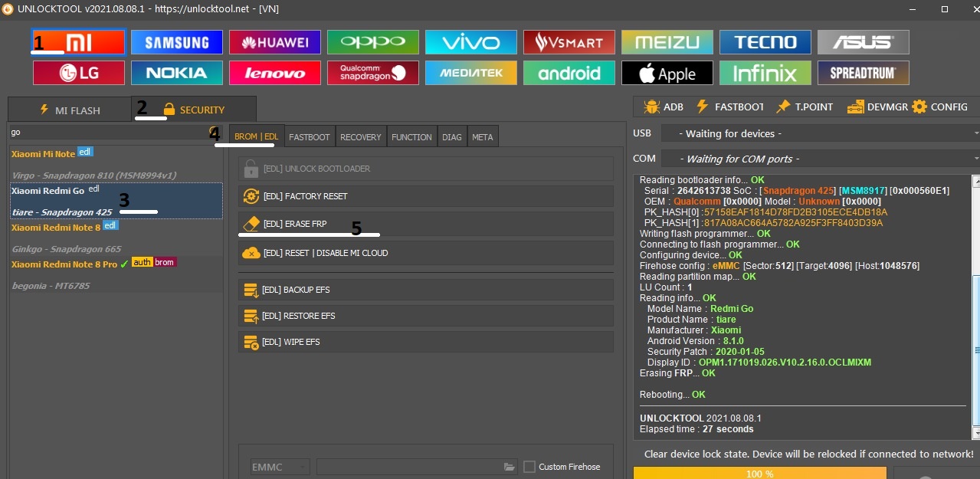This screenshot has width=980, height=479.
Task: Choose the Huawei brand tile
Action: tap(275, 42)
